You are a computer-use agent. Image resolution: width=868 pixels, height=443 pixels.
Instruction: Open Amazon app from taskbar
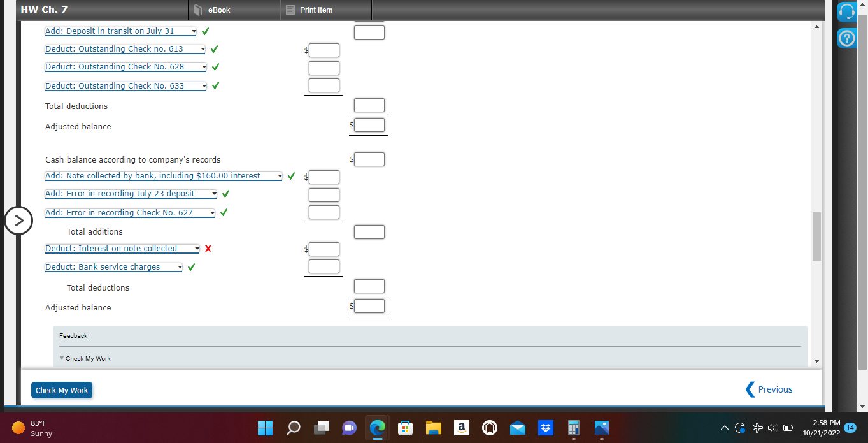click(462, 428)
